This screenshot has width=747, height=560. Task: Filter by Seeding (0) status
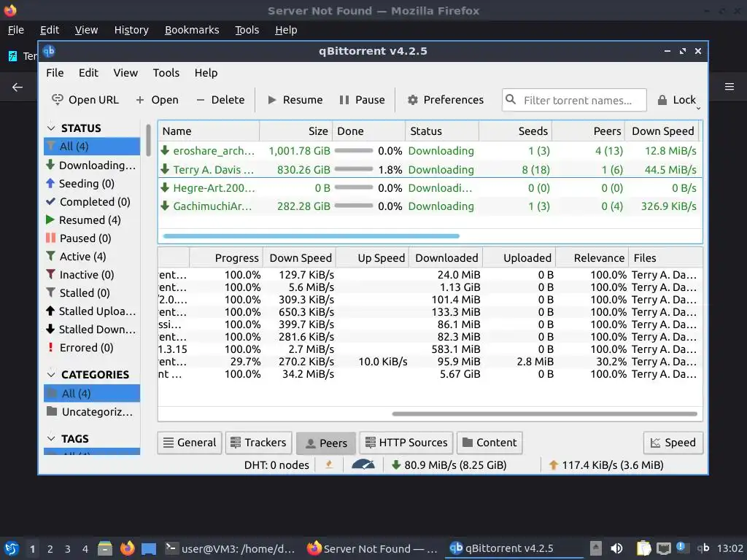point(92,183)
